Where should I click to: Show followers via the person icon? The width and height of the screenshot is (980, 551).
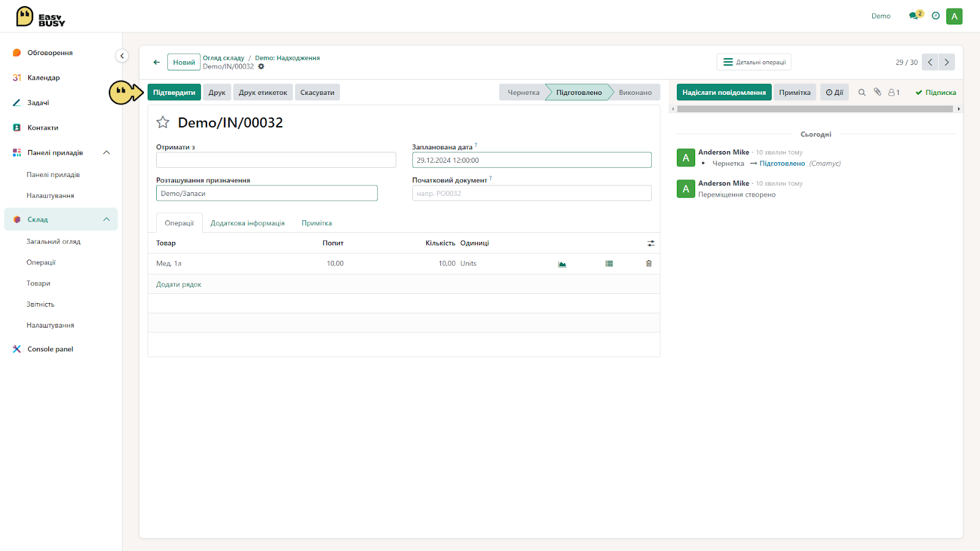click(894, 92)
